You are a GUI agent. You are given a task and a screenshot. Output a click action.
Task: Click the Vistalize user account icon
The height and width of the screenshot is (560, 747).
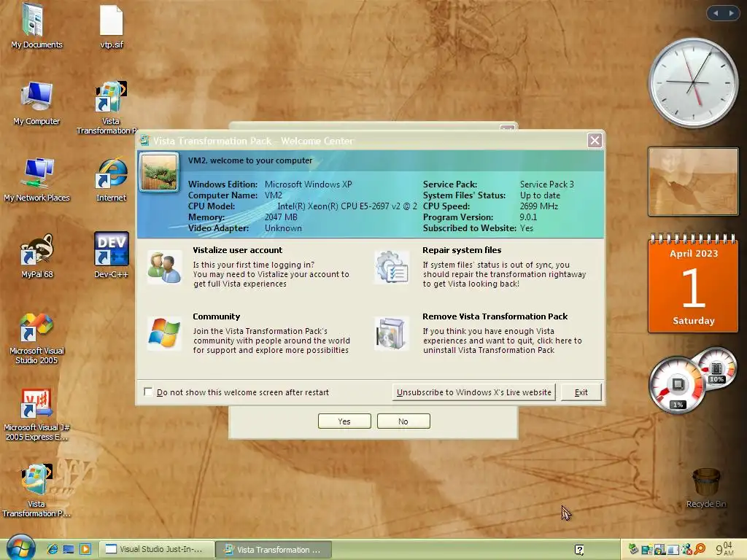point(164,267)
